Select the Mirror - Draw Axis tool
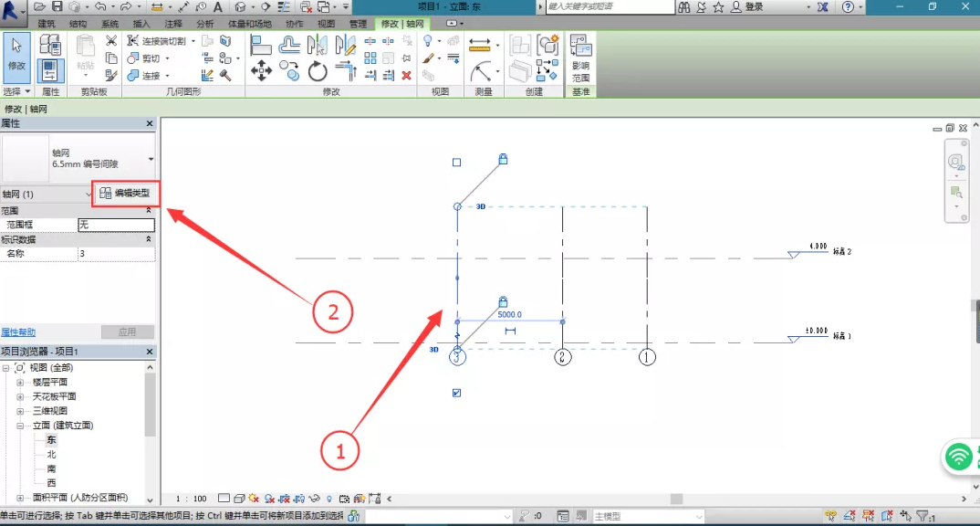This screenshot has width=980, height=526. [345, 45]
